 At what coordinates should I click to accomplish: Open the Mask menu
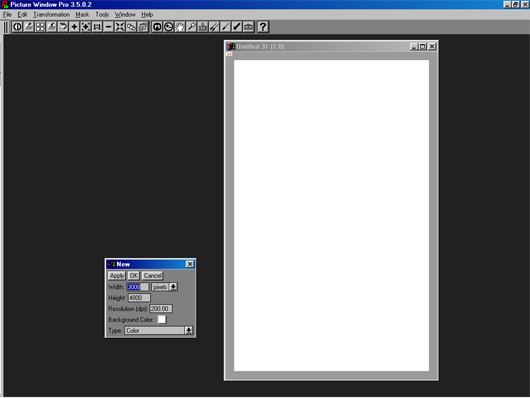(x=82, y=15)
